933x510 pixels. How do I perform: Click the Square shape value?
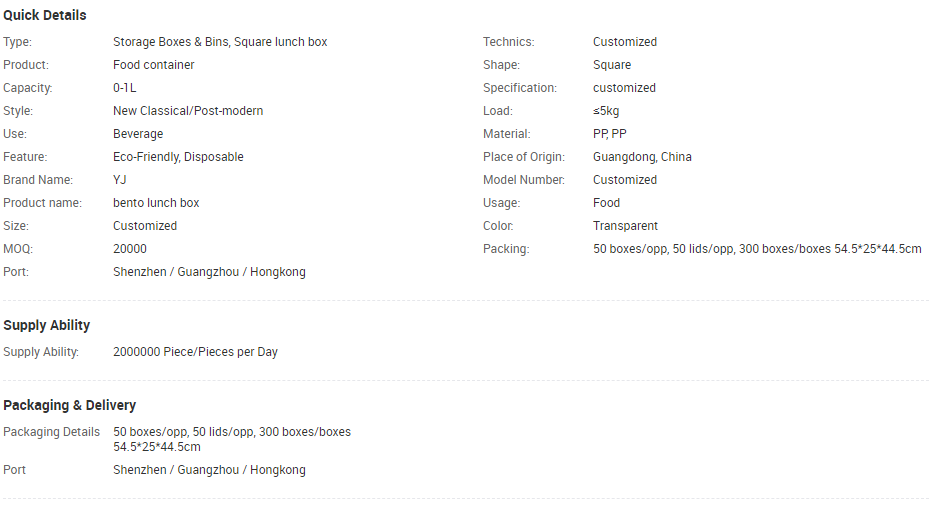(612, 65)
